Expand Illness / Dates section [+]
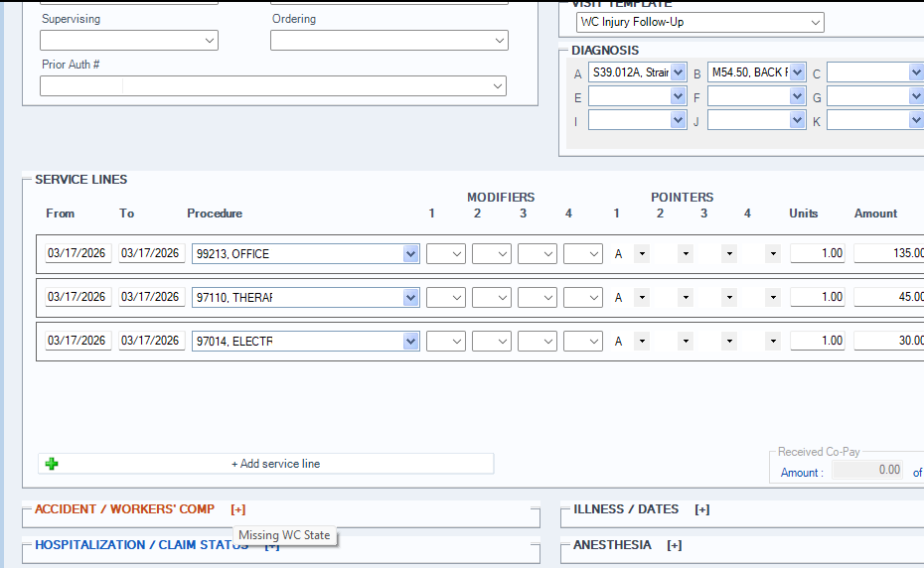The width and height of the screenshot is (924, 568). (x=701, y=509)
